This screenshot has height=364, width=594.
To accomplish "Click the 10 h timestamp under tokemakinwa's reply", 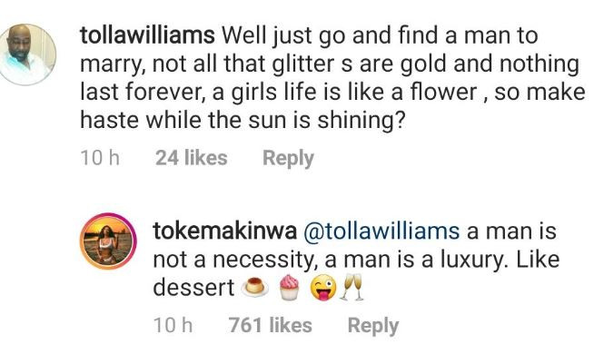I will point(173,325).
